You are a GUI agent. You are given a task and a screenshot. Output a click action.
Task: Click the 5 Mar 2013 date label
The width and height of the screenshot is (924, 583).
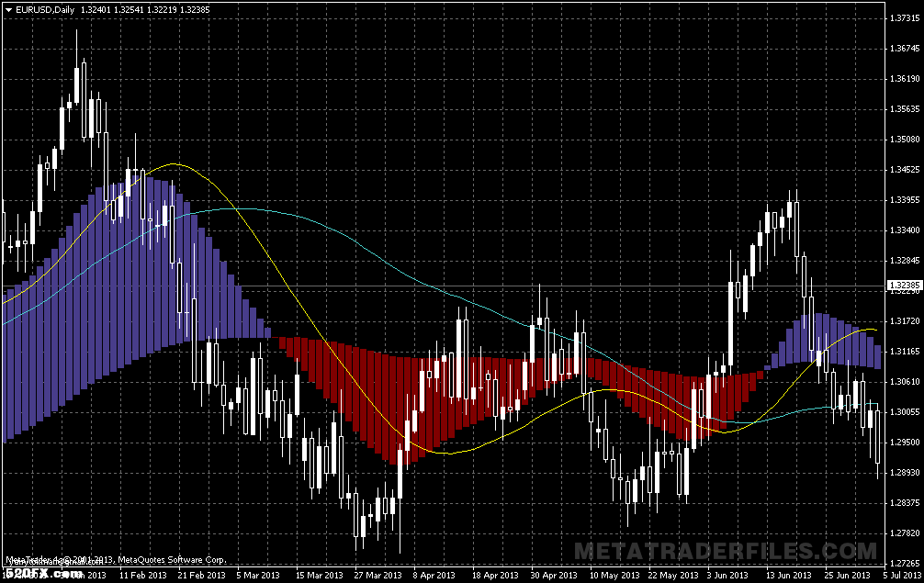click(x=258, y=575)
